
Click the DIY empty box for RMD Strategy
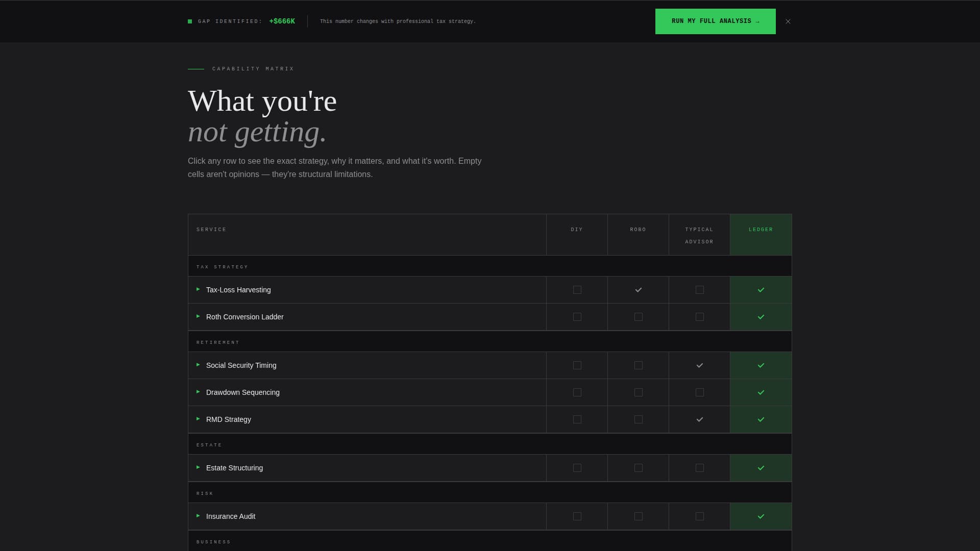577,419
